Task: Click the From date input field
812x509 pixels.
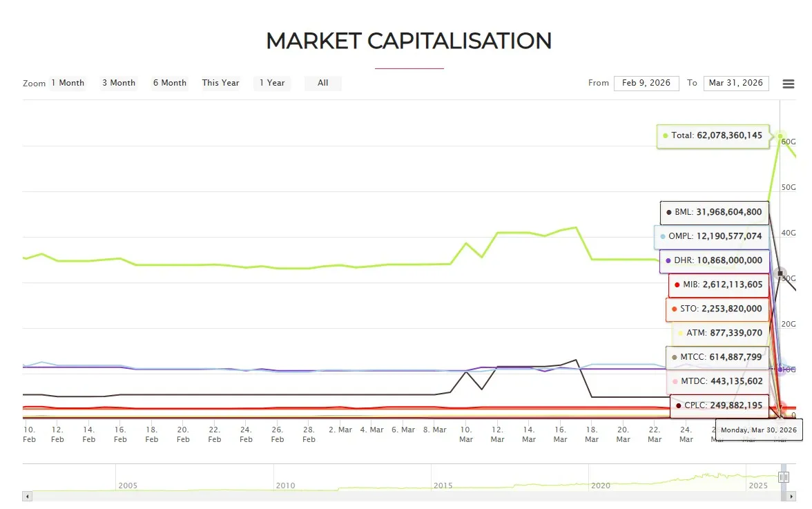Action: (646, 83)
